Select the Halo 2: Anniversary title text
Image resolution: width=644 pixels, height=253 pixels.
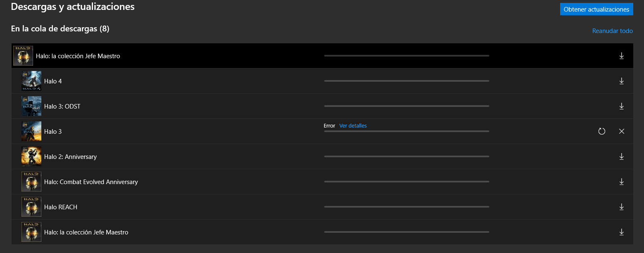tap(70, 157)
